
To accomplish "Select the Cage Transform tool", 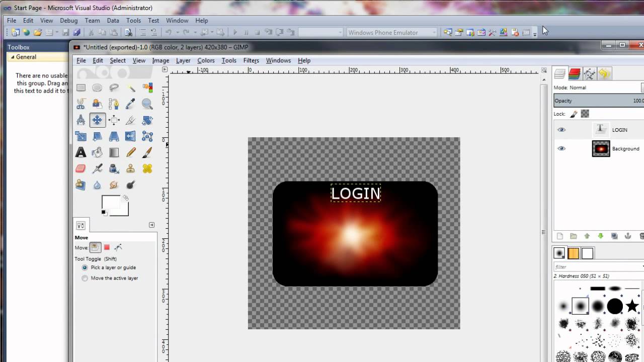I will [x=147, y=136].
